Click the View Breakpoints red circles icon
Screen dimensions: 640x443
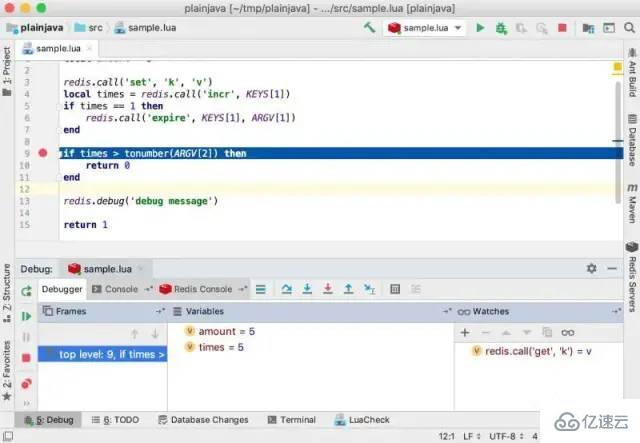coord(27,382)
